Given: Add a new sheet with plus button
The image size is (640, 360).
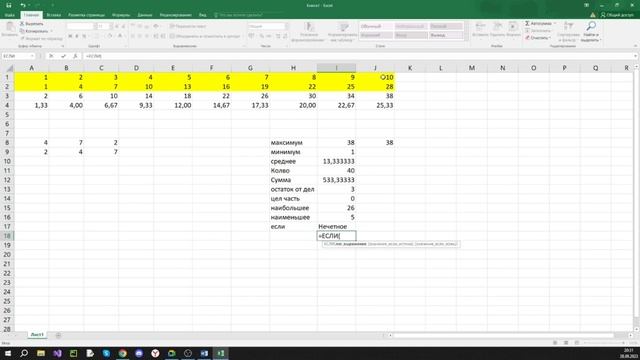Looking at the screenshot, I should pyautogui.click(x=58, y=335).
